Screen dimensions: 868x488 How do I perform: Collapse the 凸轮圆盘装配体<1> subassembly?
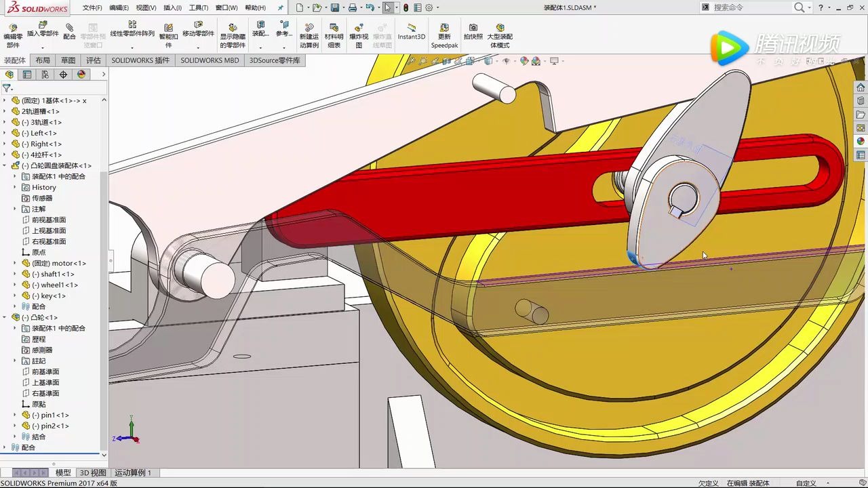5,165
